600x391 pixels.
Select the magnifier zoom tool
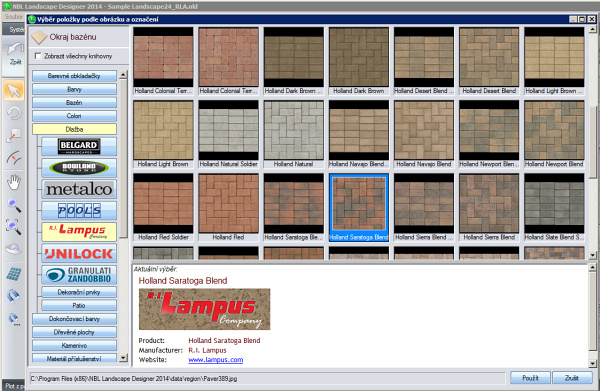(14, 205)
